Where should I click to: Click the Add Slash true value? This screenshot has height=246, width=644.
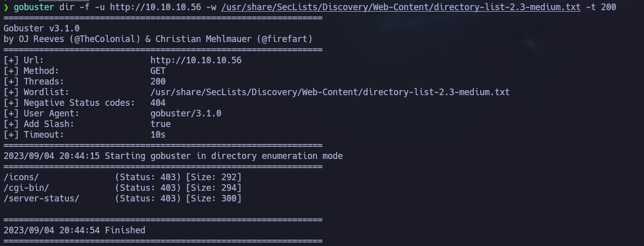(x=160, y=124)
